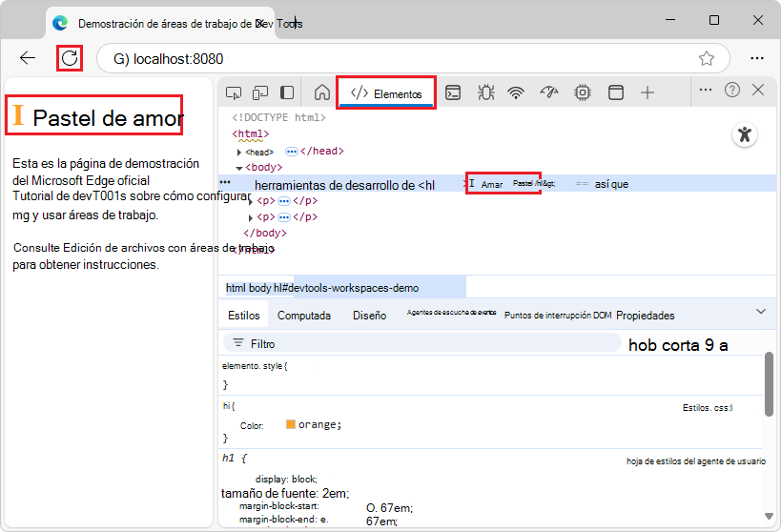Open DevTools customize and control menu

[706, 90]
